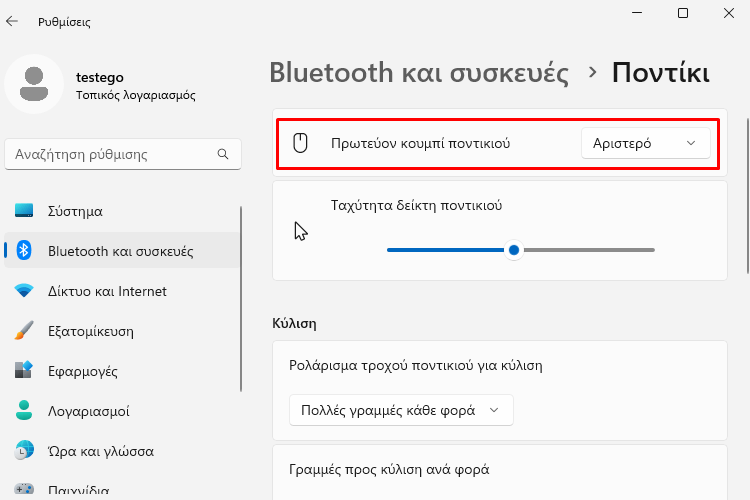Click the Bluetooth icon in sidebar
Screen dimensions: 750x500
24,250
